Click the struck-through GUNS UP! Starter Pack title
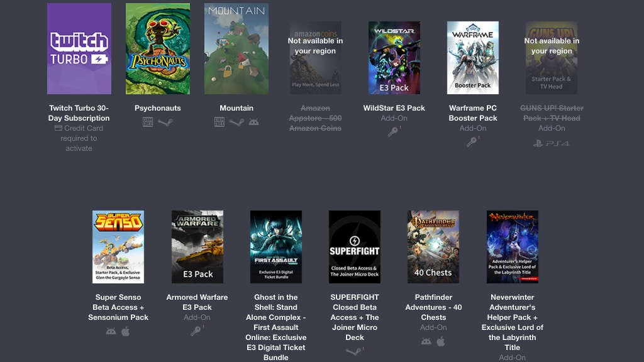Screen dimensions: 644x362 [552, 113]
